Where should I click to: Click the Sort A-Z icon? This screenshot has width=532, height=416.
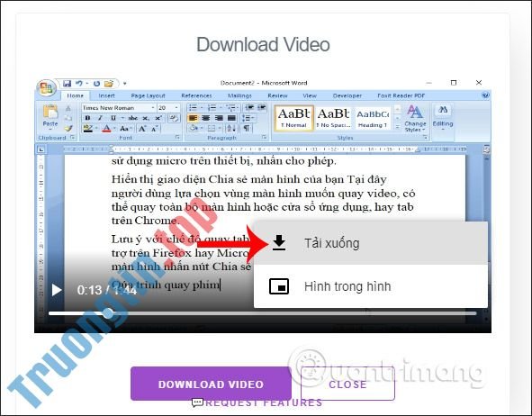(x=231, y=128)
